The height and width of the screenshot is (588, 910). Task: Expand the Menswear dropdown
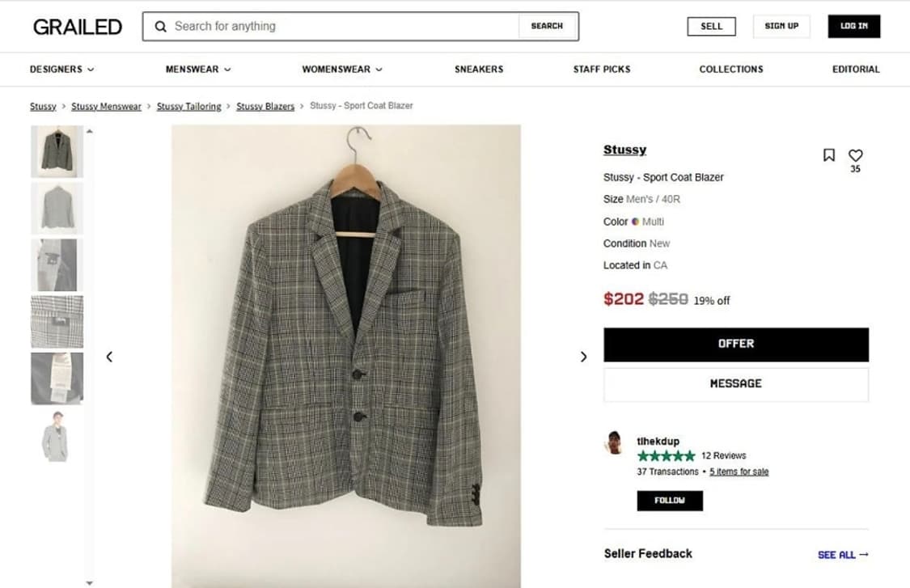[197, 70]
